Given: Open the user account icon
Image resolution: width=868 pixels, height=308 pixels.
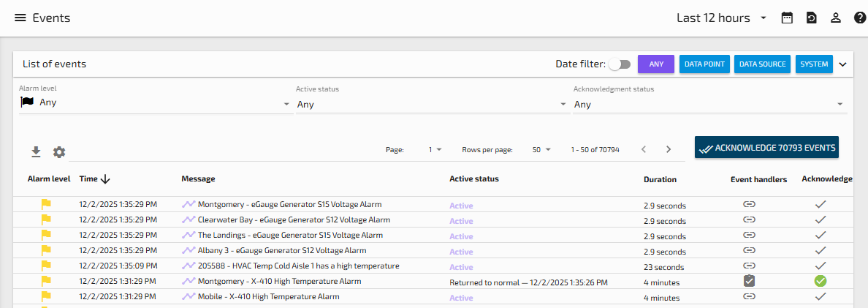Looking at the screenshot, I should pyautogui.click(x=836, y=18).
